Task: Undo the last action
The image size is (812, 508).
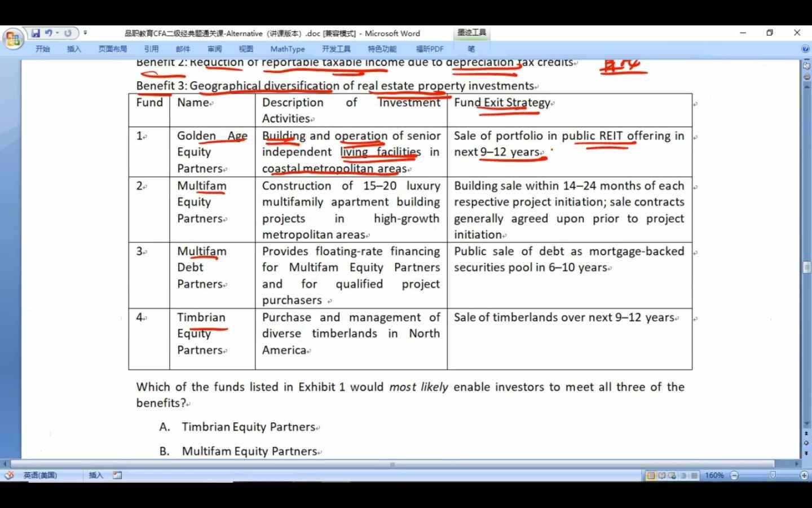Action: 48,33
